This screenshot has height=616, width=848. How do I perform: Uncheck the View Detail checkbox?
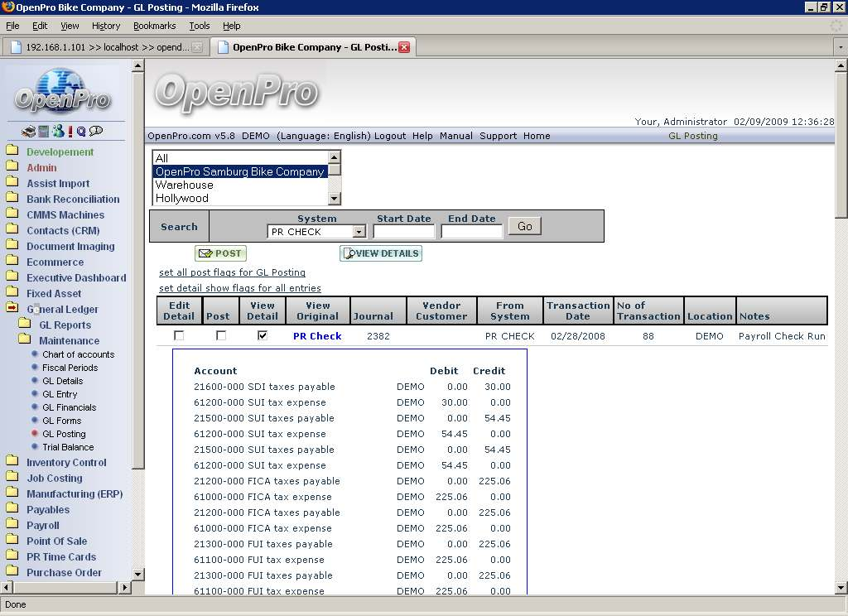pyautogui.click(x=263, y=336)
